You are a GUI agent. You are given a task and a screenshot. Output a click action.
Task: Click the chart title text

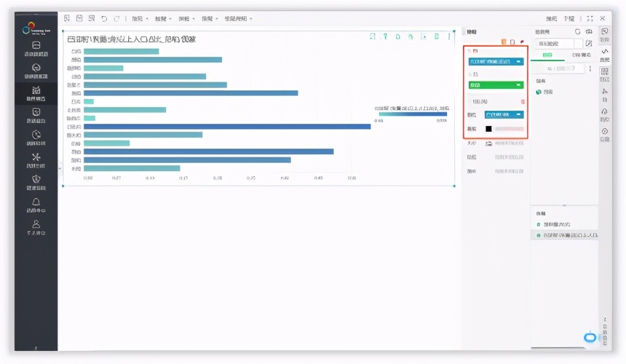point(131,39)
